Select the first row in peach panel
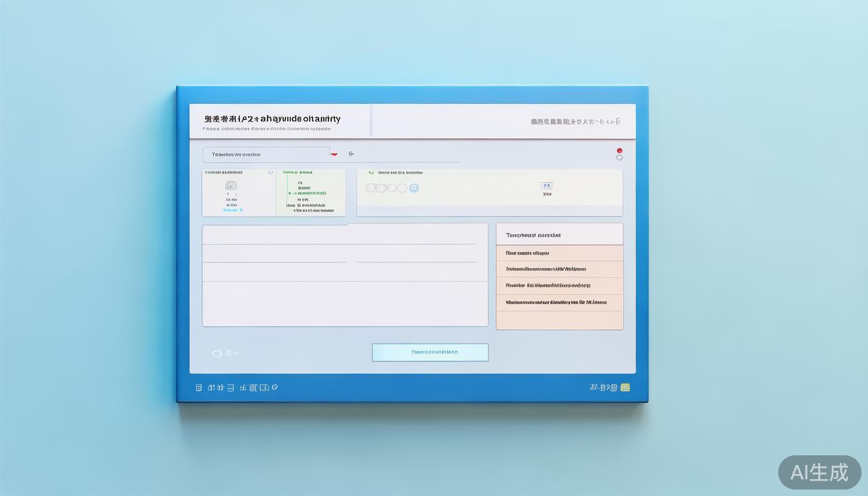The height and width of the screenshot is (496, 868). point(559,253)
